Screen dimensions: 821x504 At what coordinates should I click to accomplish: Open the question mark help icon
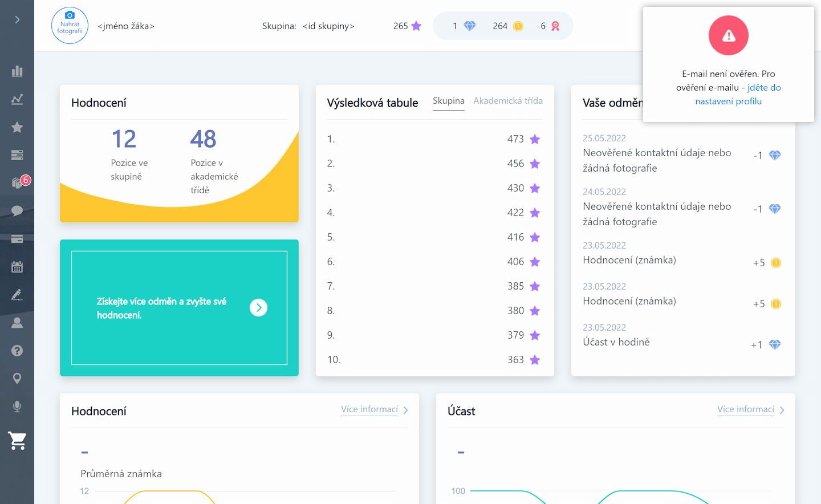pyautogui.click(x=17, y=351)
